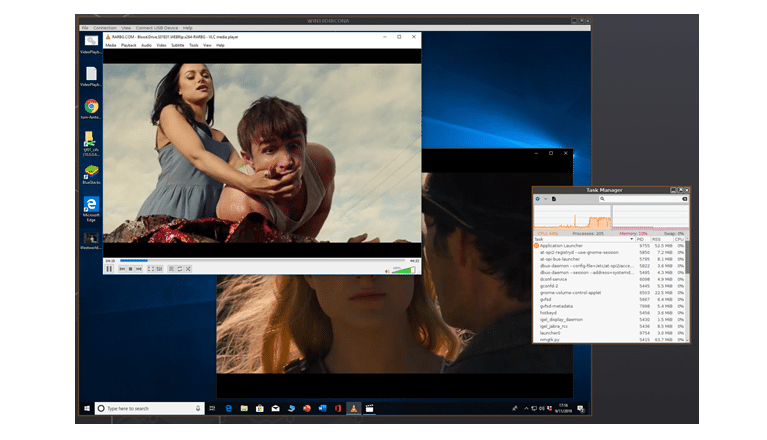Stop playback in VLC
The width and height of the screenshot is (767, 440).
131,269
